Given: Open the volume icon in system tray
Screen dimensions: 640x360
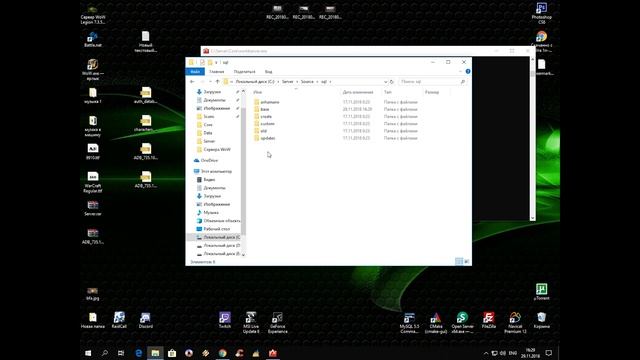Looking at the screenshot, I should click(503, 353).
